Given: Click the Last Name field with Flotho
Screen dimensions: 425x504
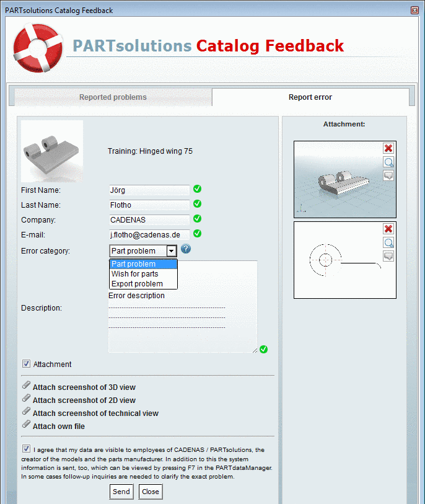Looking at the screenshot, I should [149, 205].
